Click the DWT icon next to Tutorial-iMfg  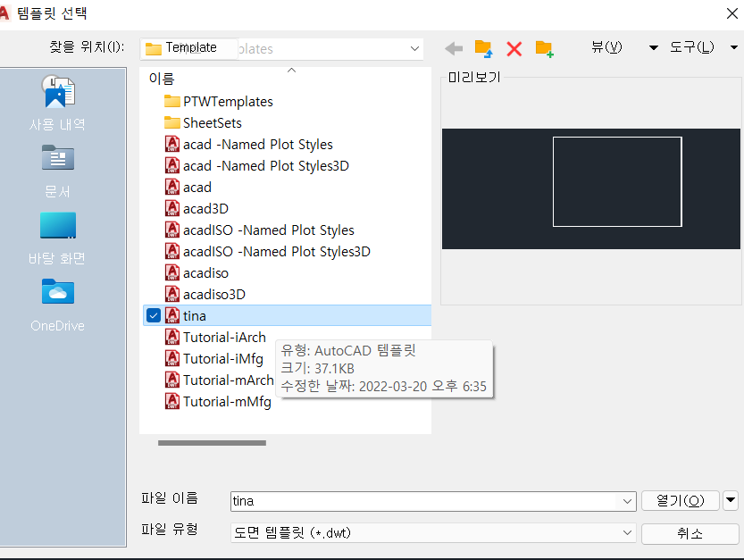[172, 358]
